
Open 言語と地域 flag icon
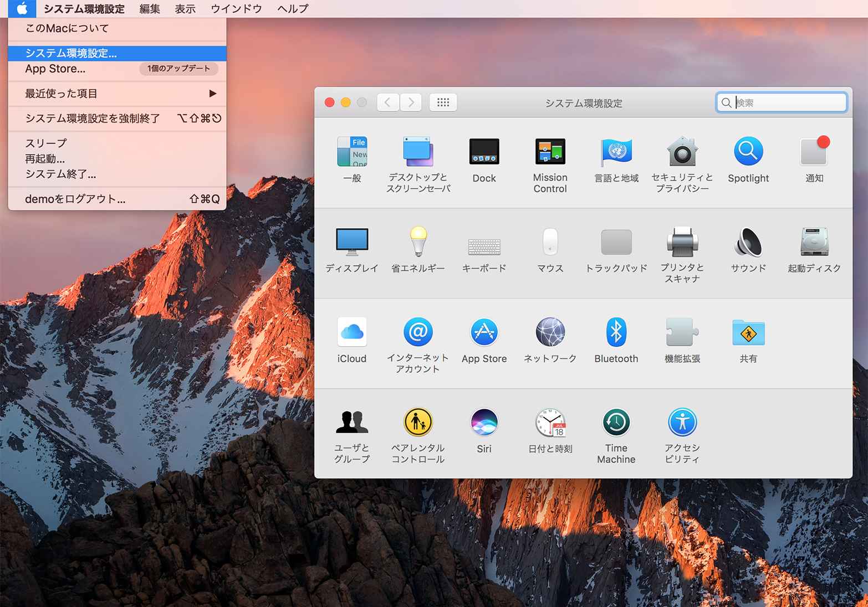(x=616, y=152)
